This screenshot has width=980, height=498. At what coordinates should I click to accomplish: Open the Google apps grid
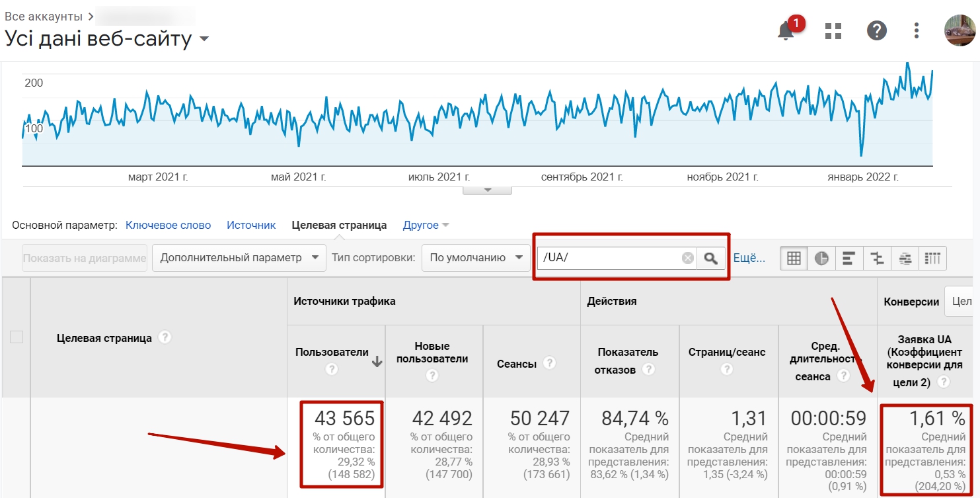tap(833, 30)
